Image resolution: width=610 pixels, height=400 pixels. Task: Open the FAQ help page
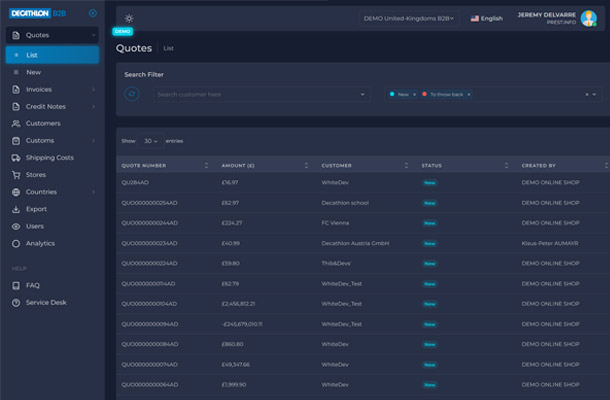click(x=33, y=285)
